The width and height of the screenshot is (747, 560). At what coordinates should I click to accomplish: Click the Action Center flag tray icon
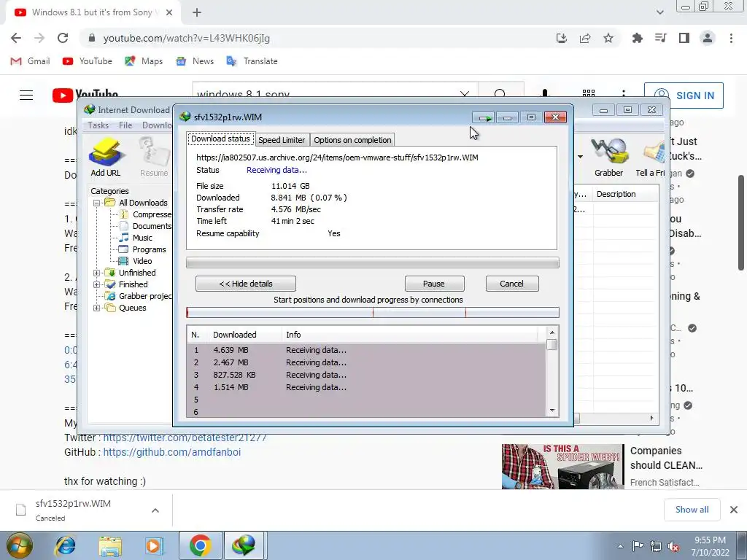638,546
